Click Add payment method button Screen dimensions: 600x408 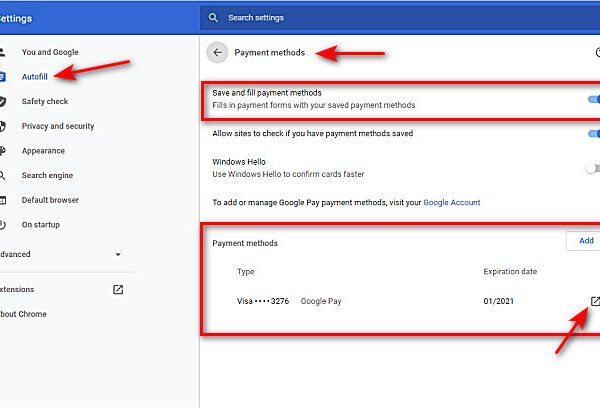point(584,240)
